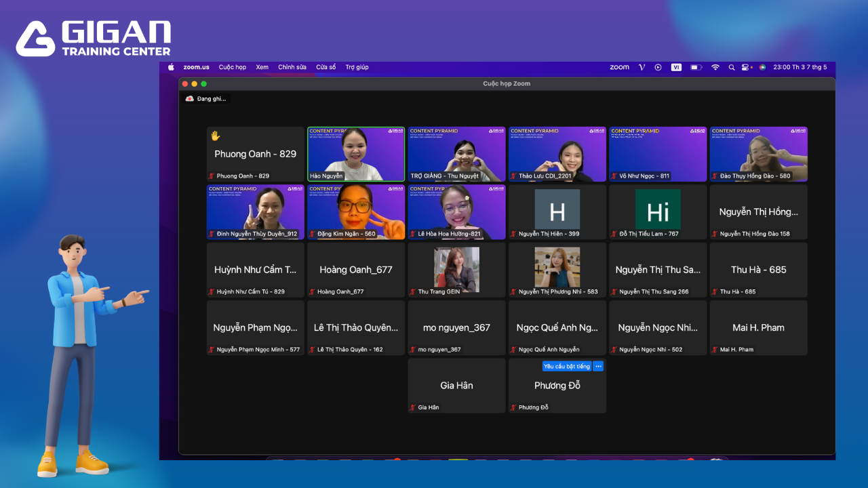The height and width of the screenshot is (488, 868).
Task: Click the clock showing 23:00 Th 3
Action: coord(800,67)
